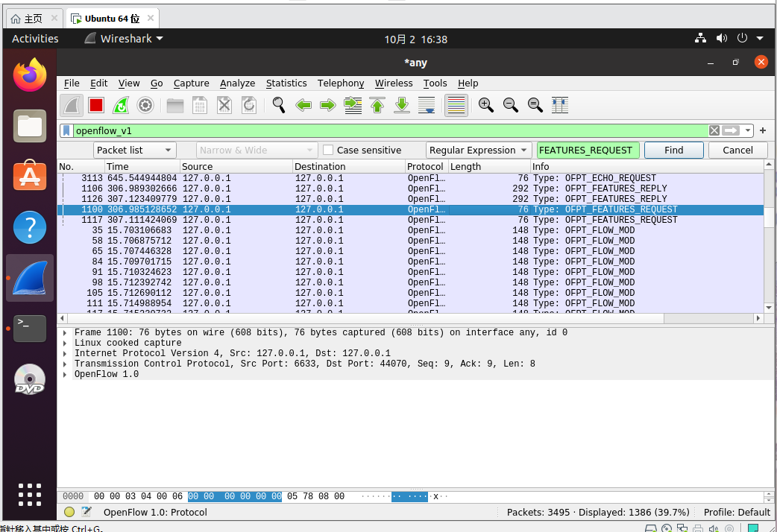Open the Packet list search scope dropdown
Screen dimensions: 777x532
coord(135,150)
